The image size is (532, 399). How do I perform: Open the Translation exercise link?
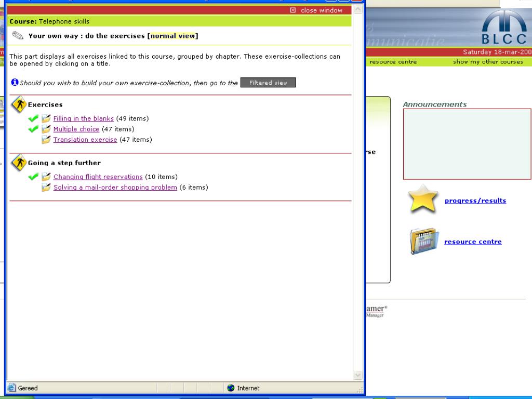pyautogui.click(x=85, y=140)
